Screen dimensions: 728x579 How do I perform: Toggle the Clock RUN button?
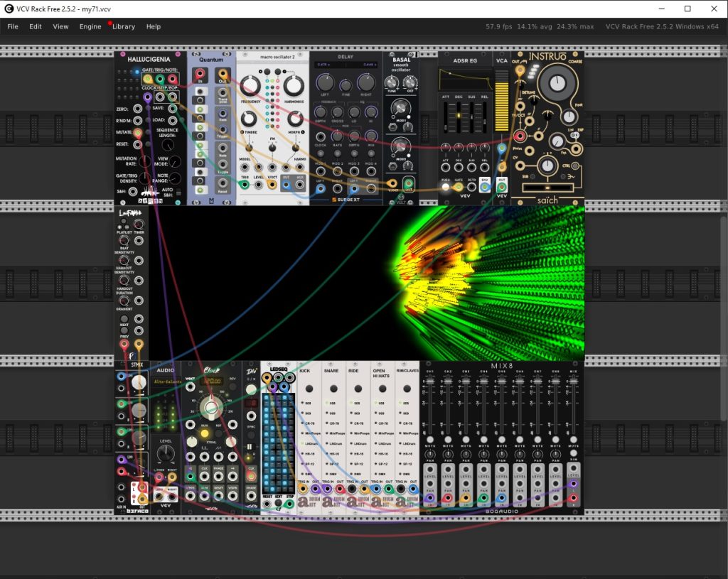(x=204, y=433)
